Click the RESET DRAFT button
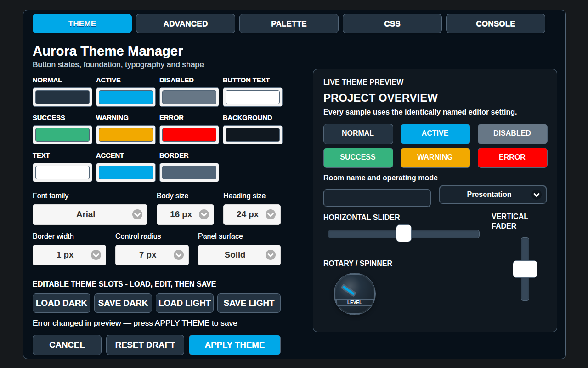Screen dimensions: 588x368 tap(145, 345)
